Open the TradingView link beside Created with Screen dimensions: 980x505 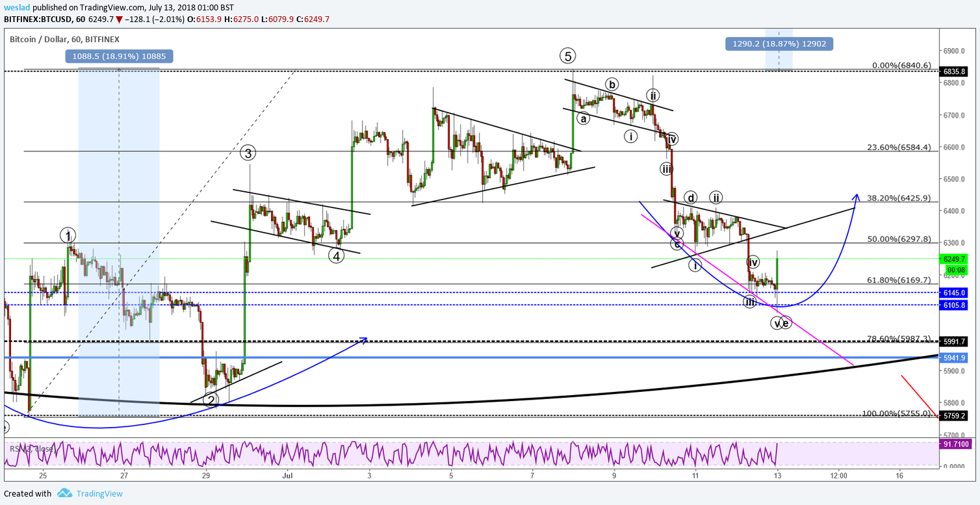click(x=99, y=493)
